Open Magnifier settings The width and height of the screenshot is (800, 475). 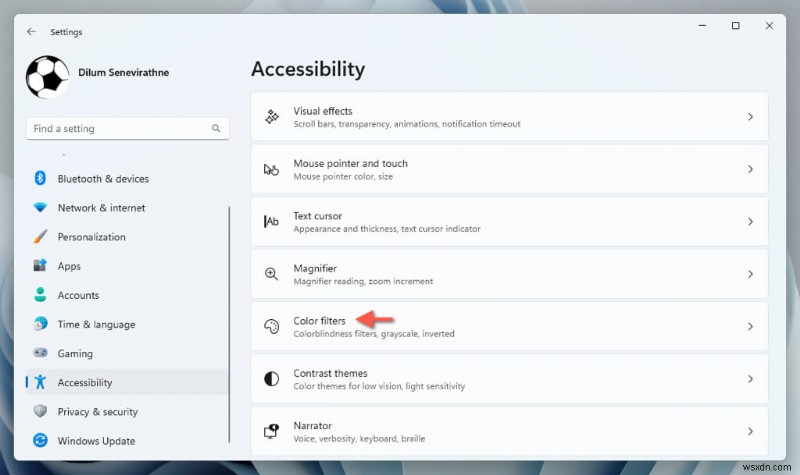tap(509, 274)
